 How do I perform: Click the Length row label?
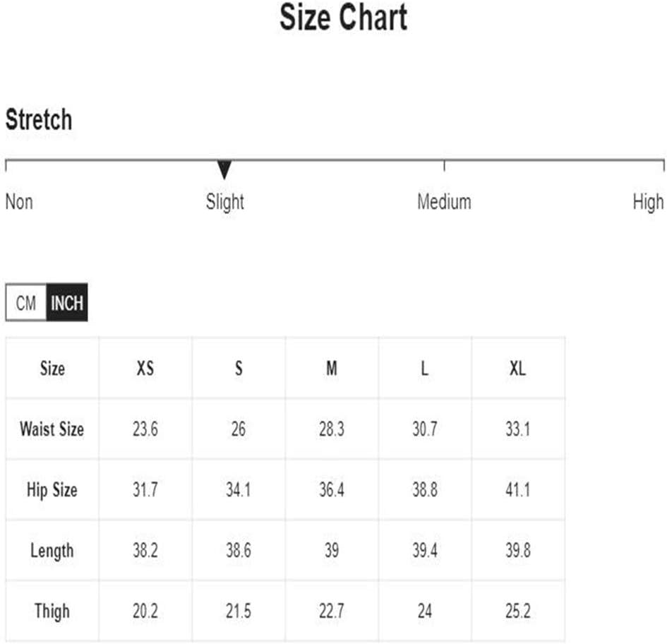coord(52,550)
